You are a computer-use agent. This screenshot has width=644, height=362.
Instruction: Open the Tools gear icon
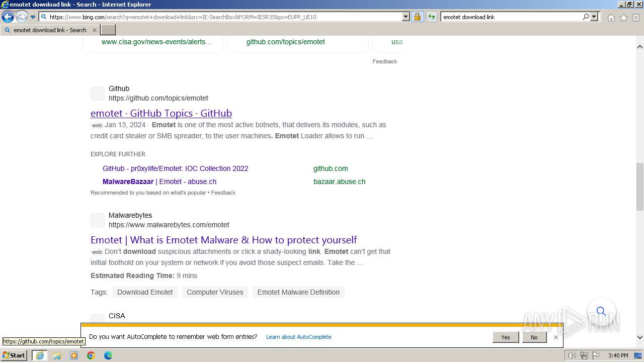(x=636, y=18)
